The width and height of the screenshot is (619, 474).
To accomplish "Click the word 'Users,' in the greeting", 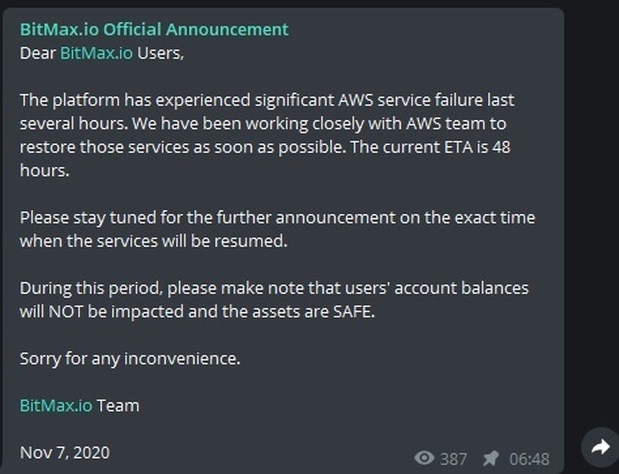I will [x=161, y=53].
